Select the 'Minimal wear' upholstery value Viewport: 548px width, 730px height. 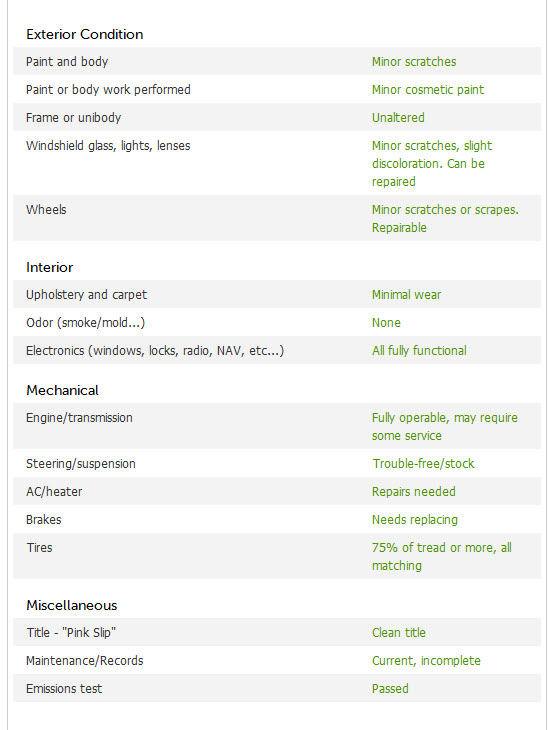(x=406, y=295)
